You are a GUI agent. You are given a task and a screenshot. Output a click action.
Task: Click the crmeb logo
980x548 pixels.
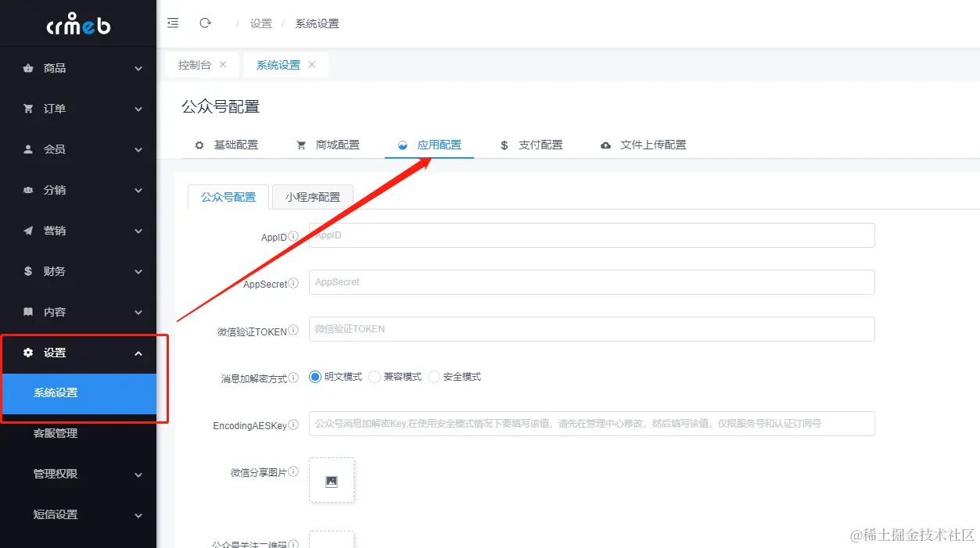coord(78,24)
